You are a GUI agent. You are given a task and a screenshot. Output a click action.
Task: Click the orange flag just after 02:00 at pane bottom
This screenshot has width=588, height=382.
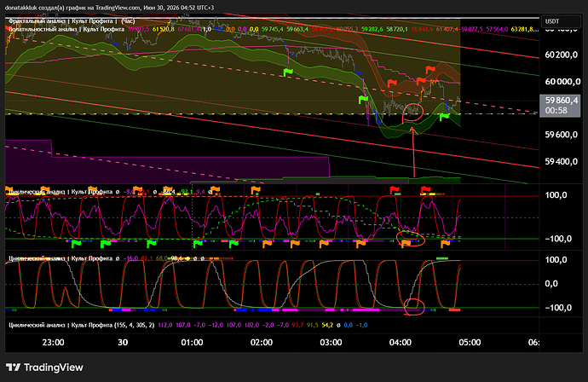pyautogui.click(x=267, y=244)
